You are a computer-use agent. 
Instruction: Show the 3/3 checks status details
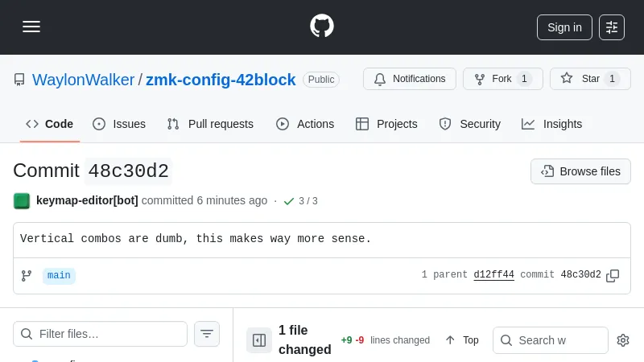300,201
